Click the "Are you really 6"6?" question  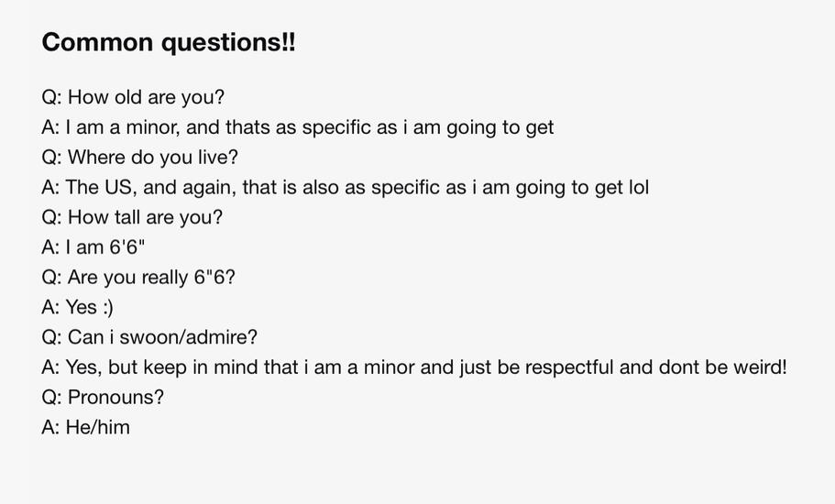click(138, 278)
